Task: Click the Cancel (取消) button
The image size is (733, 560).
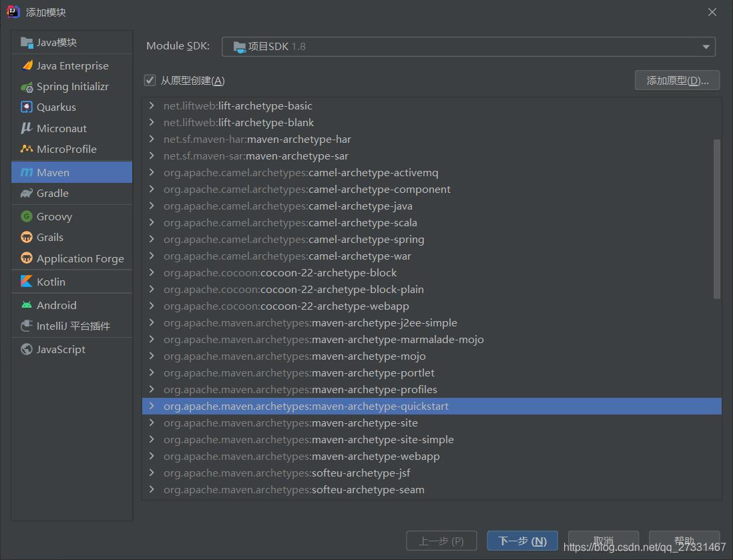Action: [603, 541]
